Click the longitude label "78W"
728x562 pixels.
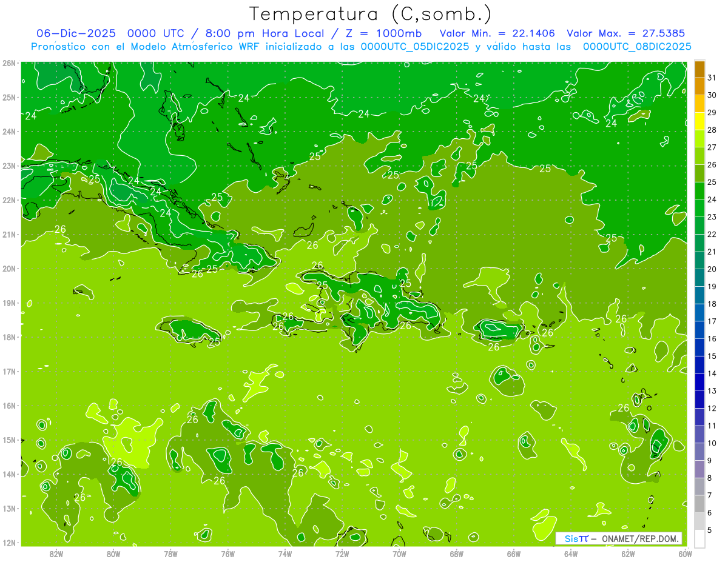tap(170, 554)
